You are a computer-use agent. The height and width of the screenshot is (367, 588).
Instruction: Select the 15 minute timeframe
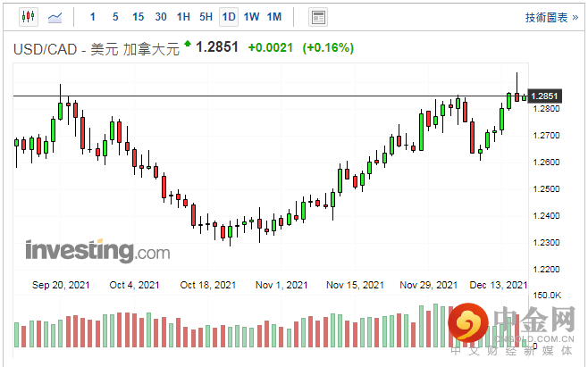pos(138,17)
